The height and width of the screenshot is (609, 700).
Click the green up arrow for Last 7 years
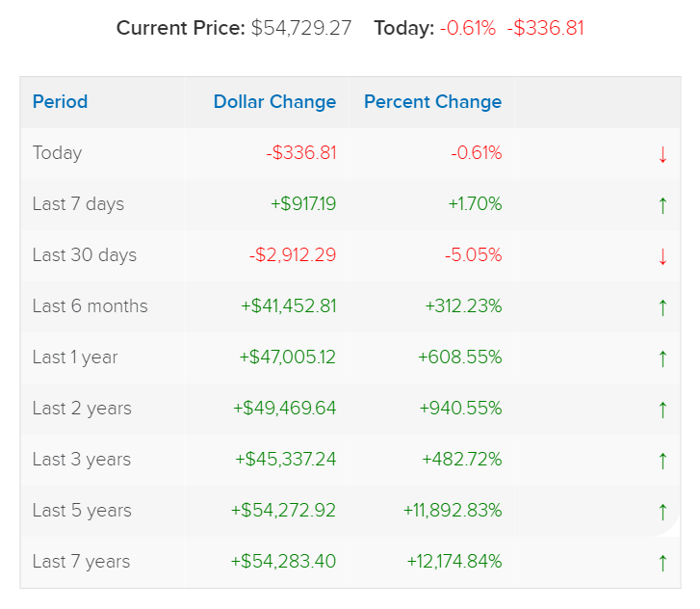click(x=662, y=563)
